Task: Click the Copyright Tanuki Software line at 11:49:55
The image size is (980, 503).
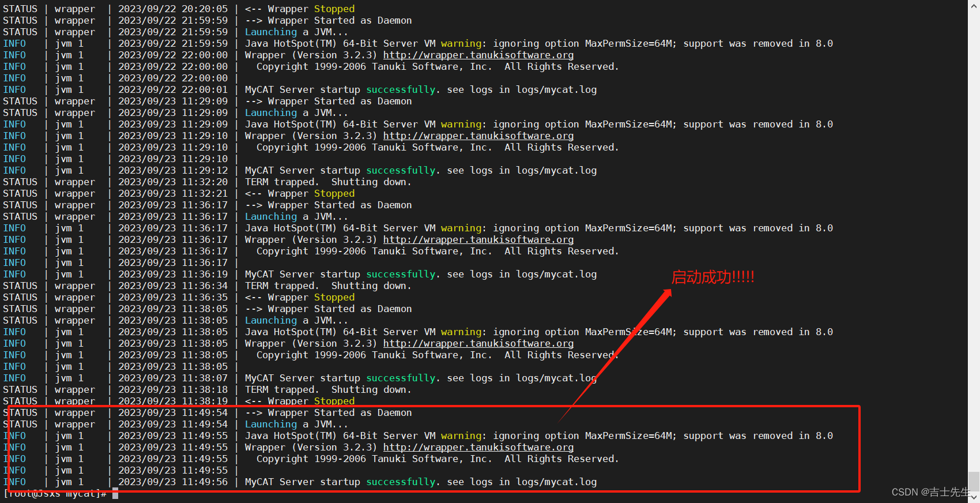Action: point(438,459)
